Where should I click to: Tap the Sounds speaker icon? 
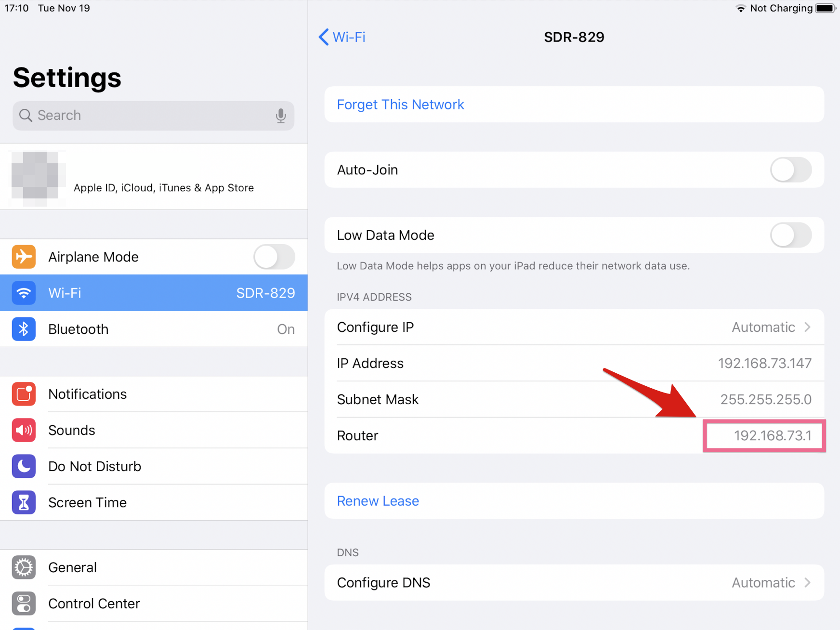pyautogui.click(x=24, y=430)
